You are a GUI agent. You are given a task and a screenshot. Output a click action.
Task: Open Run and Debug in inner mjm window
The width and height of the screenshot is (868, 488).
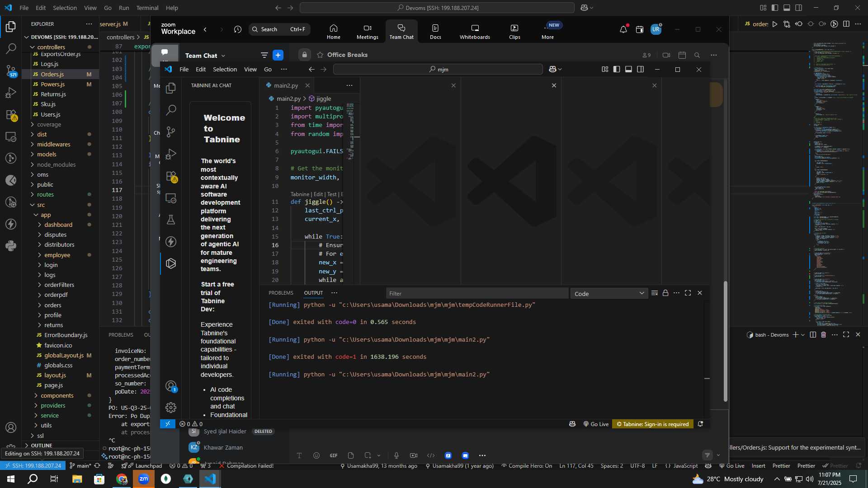pos(171,154)
